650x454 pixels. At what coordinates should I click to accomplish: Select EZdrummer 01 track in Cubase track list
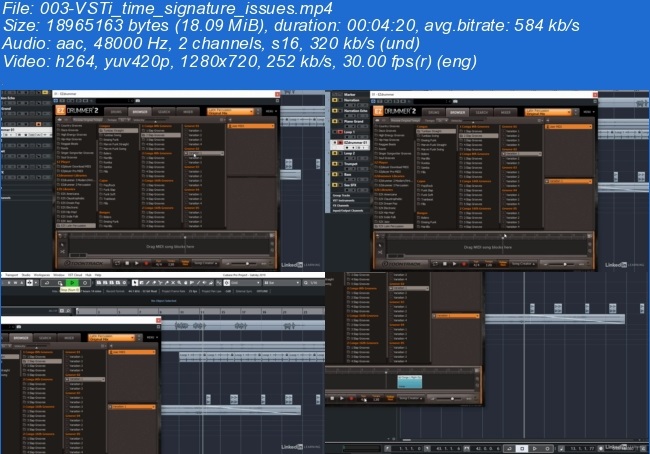pos(350,145)
